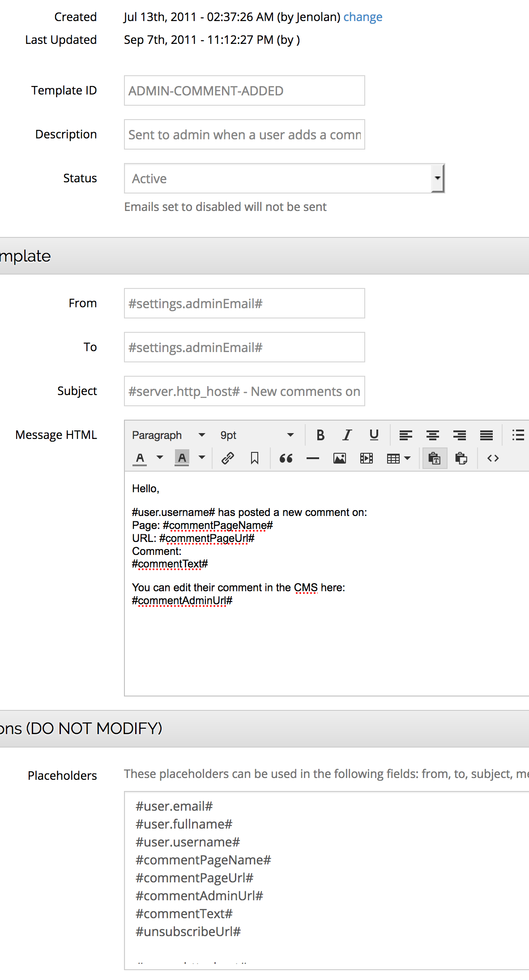Toggle center text alignment
Screen dimensions: 529x980
coord(432,435)
